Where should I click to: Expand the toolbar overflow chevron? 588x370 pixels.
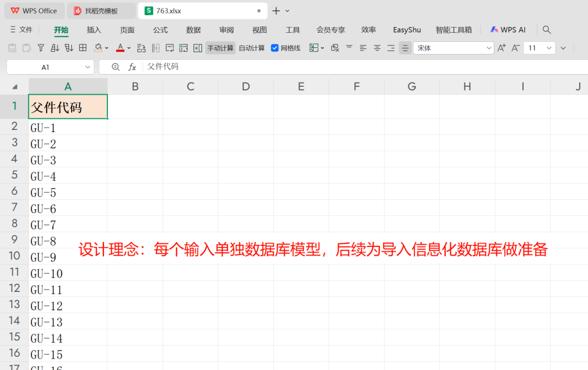click(563, 48)
